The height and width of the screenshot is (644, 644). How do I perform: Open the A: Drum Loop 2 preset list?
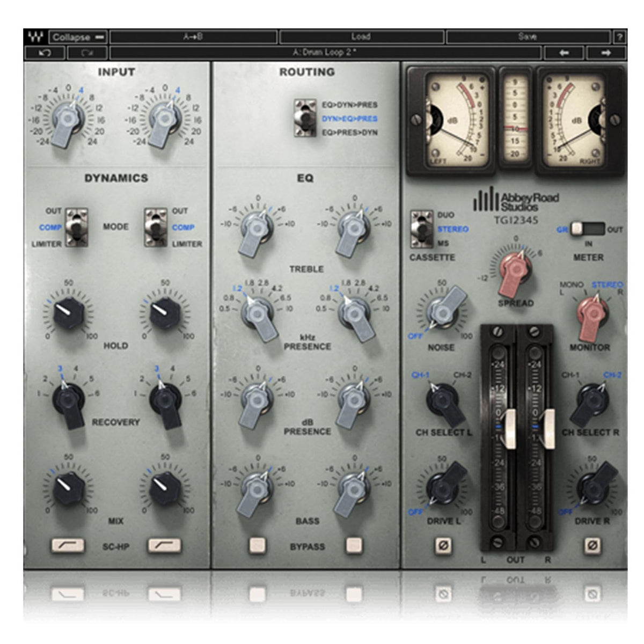[325, 53]
